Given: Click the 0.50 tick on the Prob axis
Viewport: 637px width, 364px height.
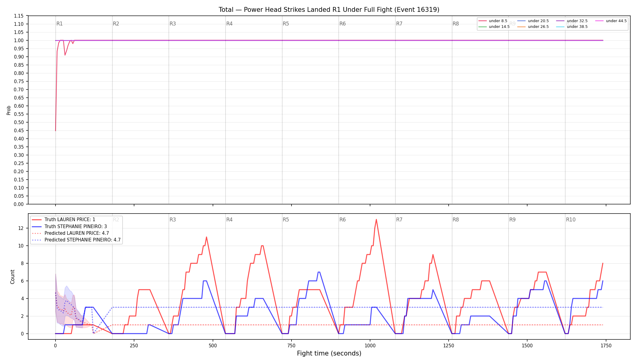Looking at the screenshot, I should tap(19, 122).
